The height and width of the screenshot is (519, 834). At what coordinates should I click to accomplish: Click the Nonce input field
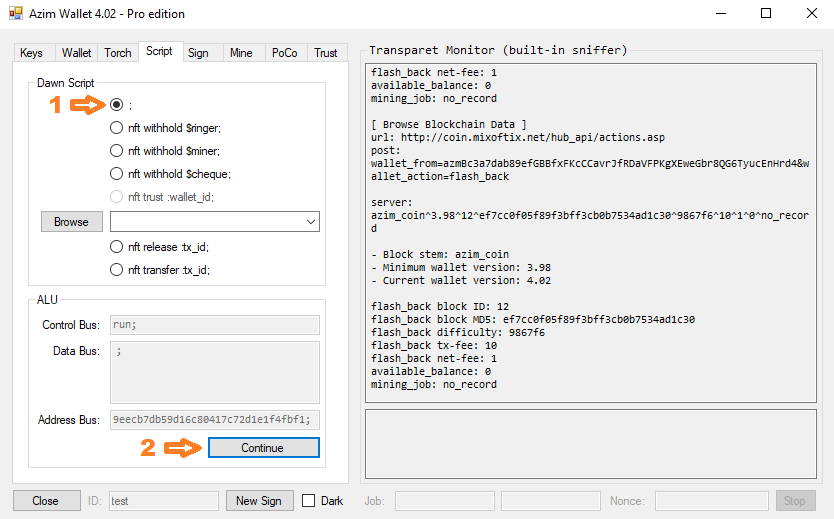[x=712, y=501]
